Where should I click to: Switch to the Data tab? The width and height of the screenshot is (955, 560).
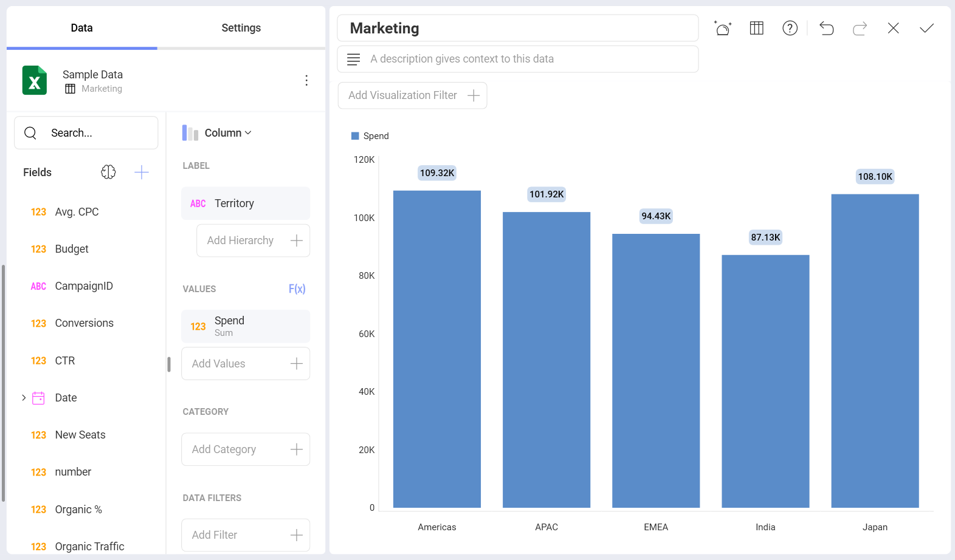(81, 28)
